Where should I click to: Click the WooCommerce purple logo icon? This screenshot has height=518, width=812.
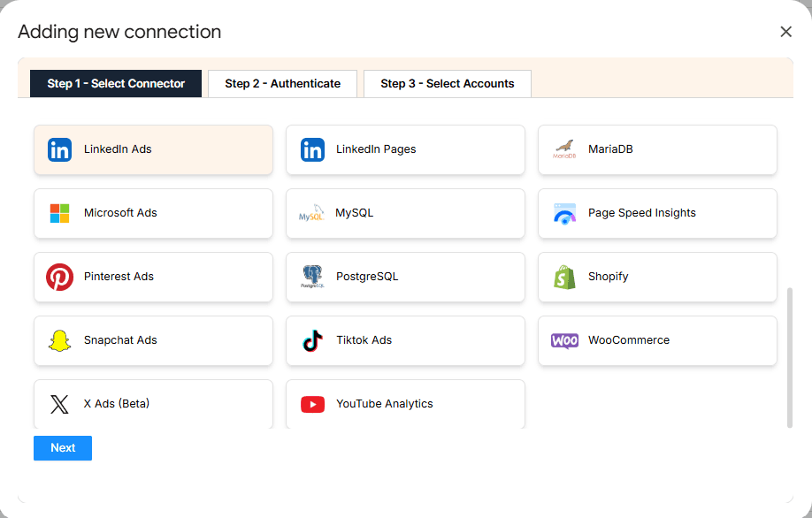pyautogui.click(x=564, y=340)
